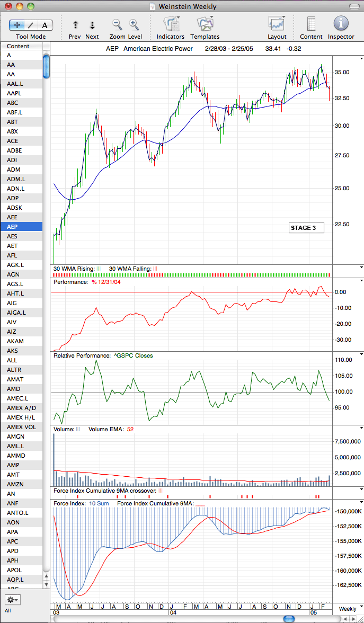Click the Content list column header
This screenshot has width=364, height=623.
click(x=21, y=46)
